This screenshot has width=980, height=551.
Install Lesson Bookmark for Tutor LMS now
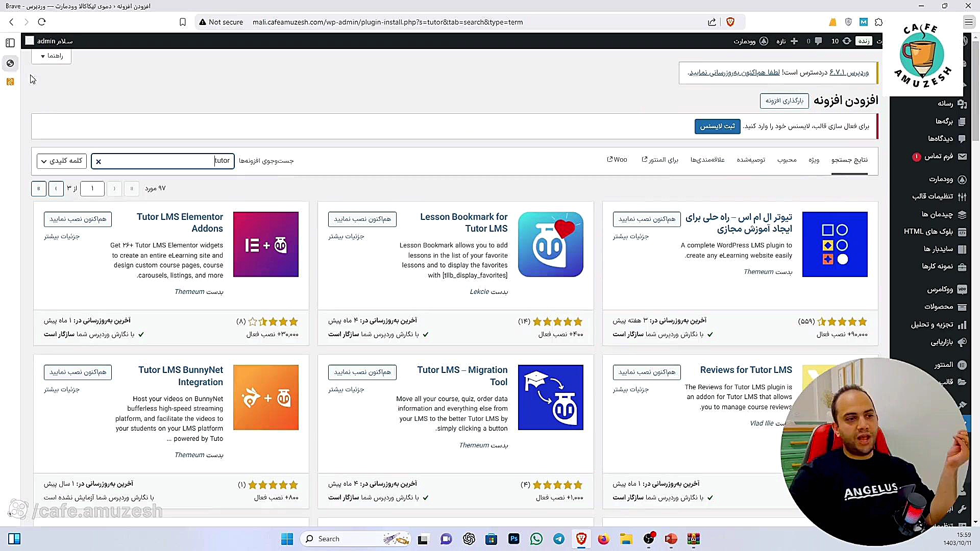click(x=362, y=219)
